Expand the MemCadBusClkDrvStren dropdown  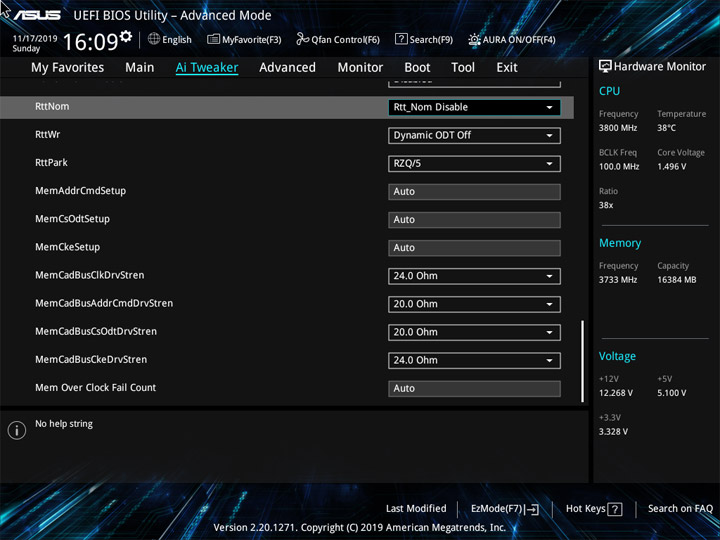point(474,276)
